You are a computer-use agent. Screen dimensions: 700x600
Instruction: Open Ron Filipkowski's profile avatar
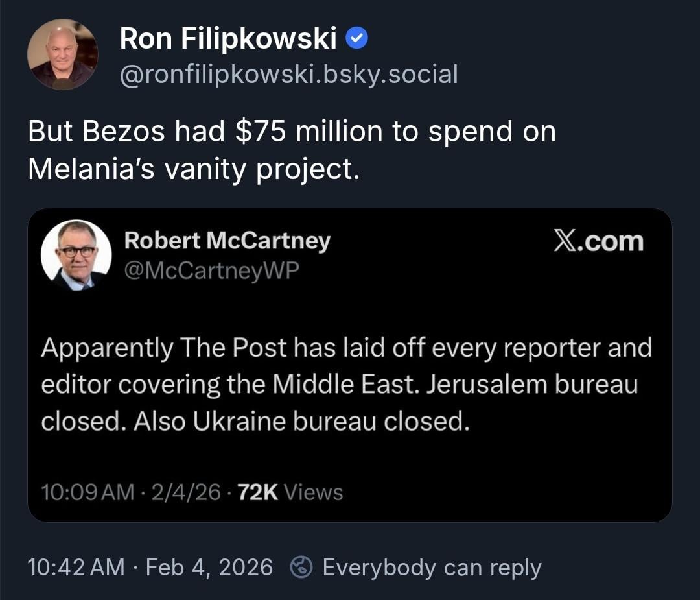(63, 54)
